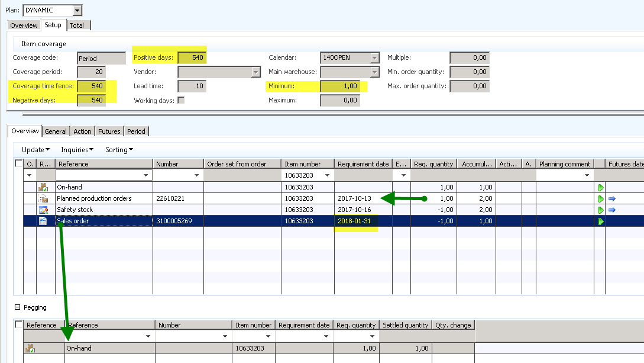The height and width of the screenshot is (363, 644).
Task: Open the Main warehouse dropdown
Action: (374, 72)
